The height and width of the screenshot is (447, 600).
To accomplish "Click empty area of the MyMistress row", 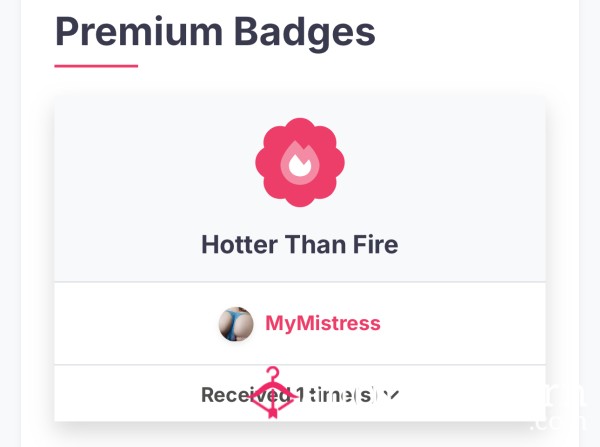I will coord(459,324).
